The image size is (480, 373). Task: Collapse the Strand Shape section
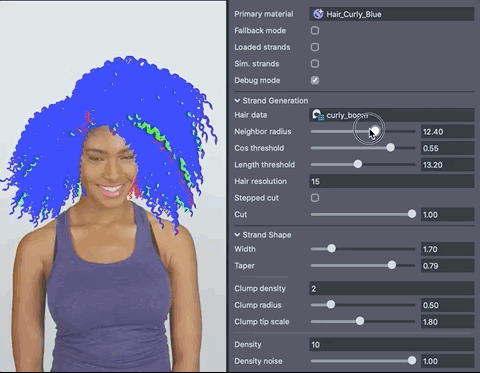(237, 235)
